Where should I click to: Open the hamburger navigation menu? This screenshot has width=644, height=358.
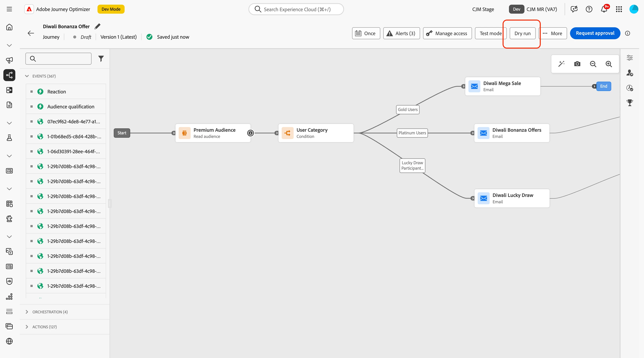[9, 9]
